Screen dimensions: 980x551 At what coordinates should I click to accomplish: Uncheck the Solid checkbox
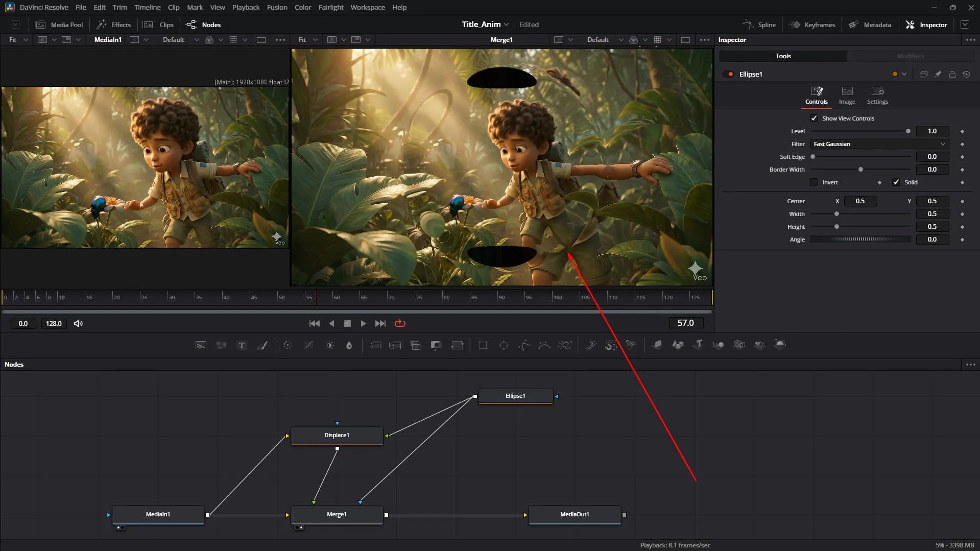(x=896, y=182)
